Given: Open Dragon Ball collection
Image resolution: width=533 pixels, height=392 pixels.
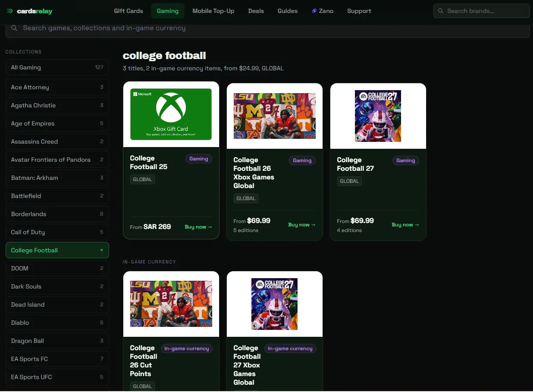Looking at the screenshot, I should (57, 341).
